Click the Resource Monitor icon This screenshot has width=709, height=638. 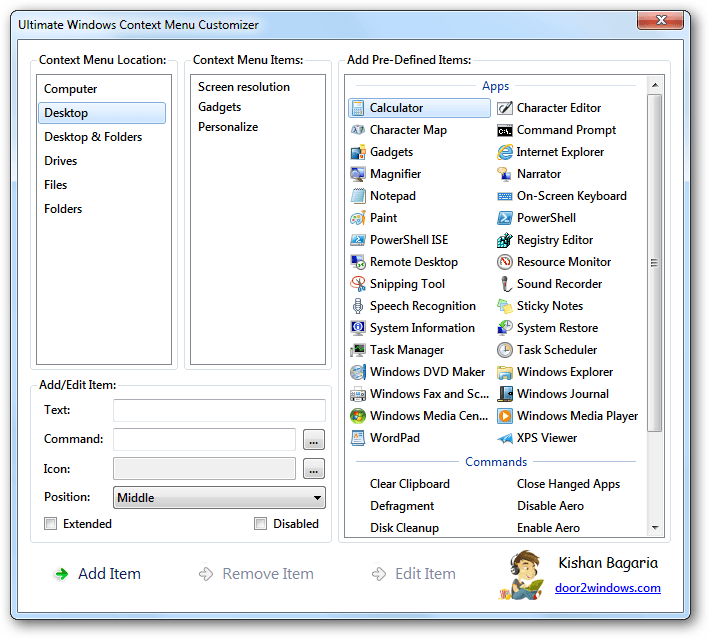coord(505,262)
